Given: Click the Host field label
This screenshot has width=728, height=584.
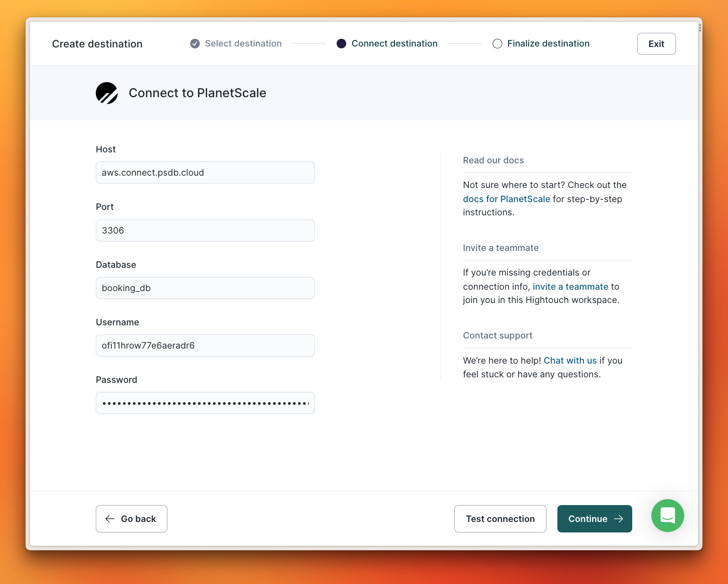Looking at the screenshot, I should click(x=106, y=149).
